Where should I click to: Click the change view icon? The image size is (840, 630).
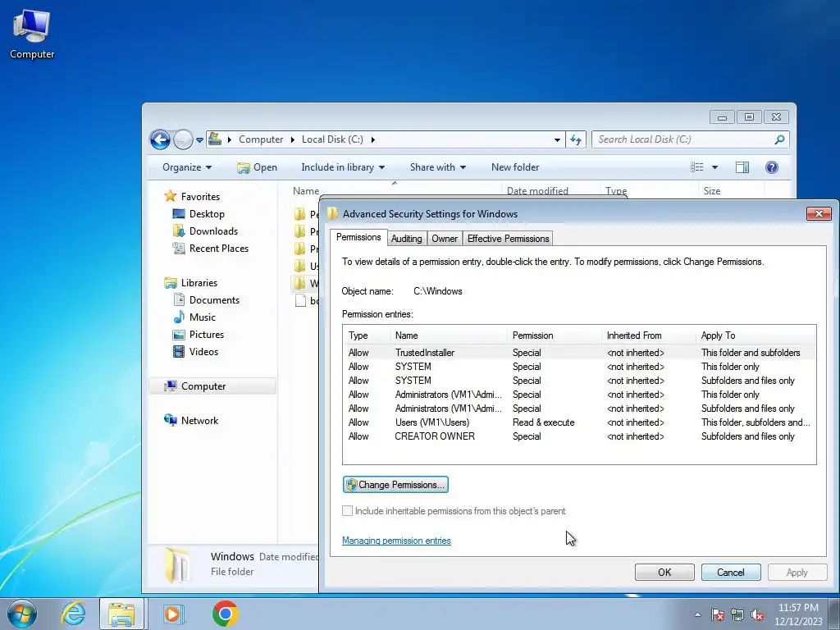tap(697, 167)
